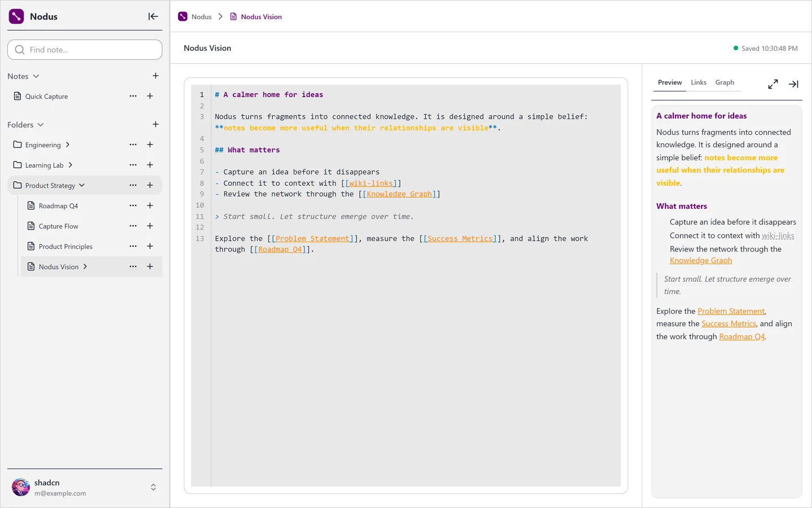Viewport: 812px width, 508px height.
Task: Switch to the Links tab
Action: click(x=699, y=82)
